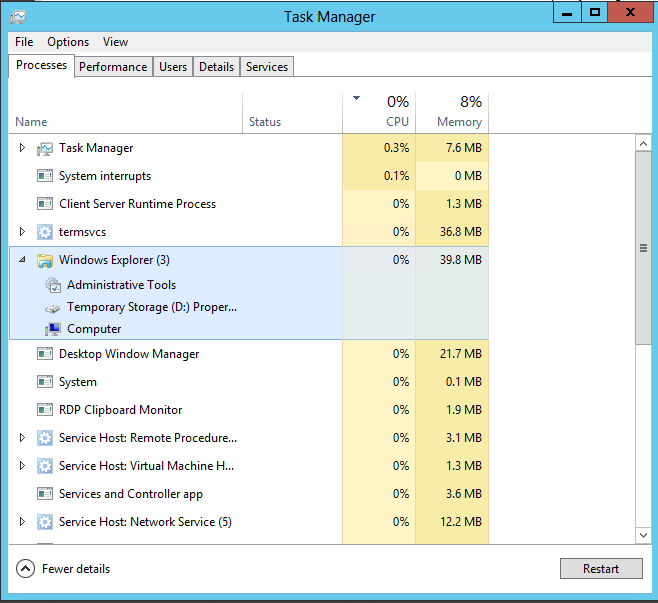The height and width of the screenshot is (603, 658).
Task: Click the Fewer details link text
Action: 76,569
